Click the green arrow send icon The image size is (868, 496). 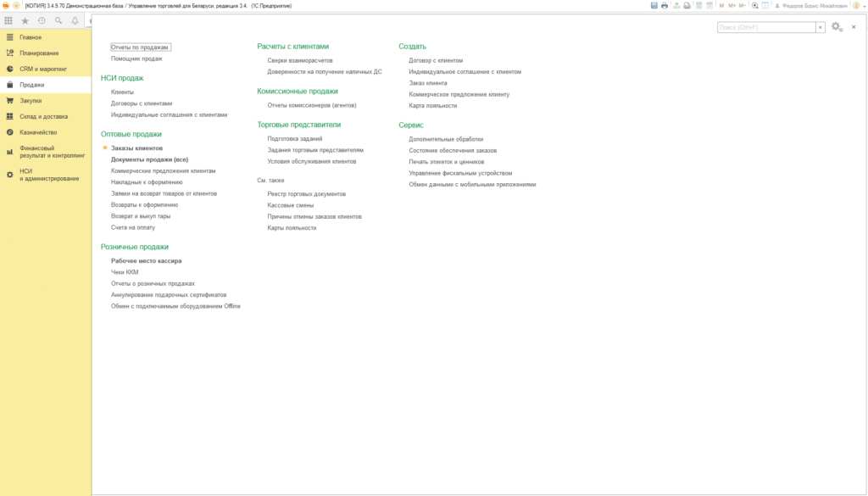[676, 6]
